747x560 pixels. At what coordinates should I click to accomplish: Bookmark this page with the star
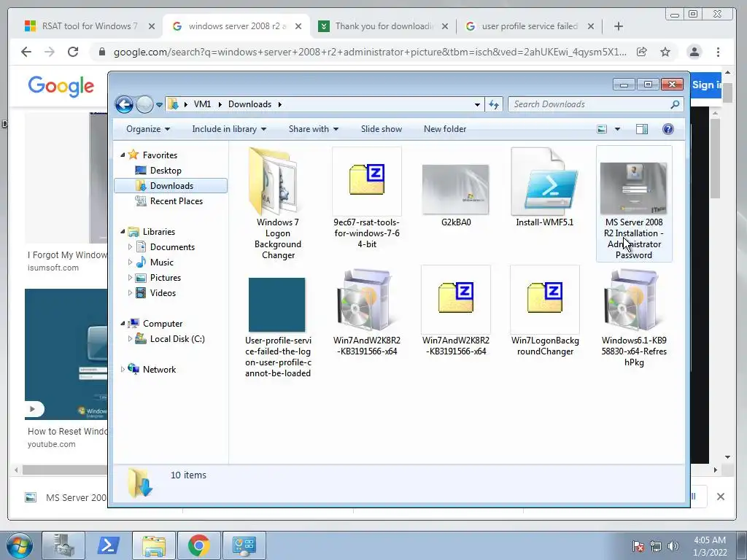pos(665,52)
